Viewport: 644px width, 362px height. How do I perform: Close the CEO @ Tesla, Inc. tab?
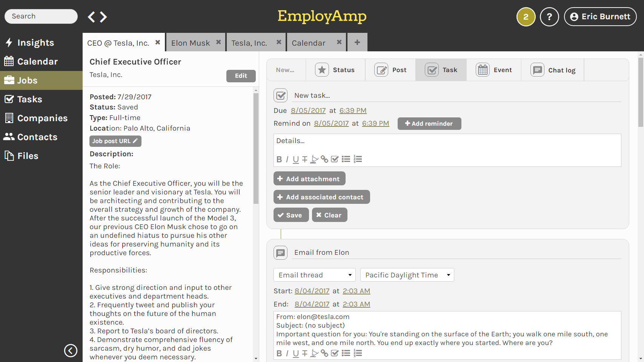(158, 42)
